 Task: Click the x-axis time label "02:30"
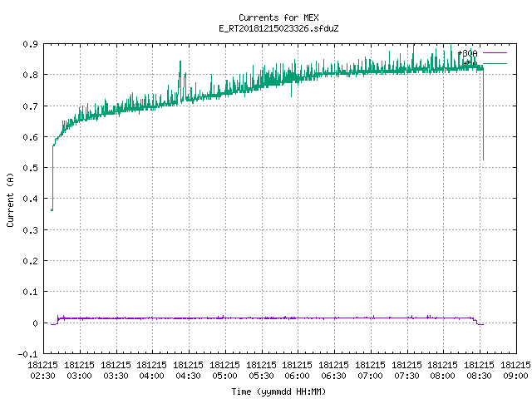point(42,376)
